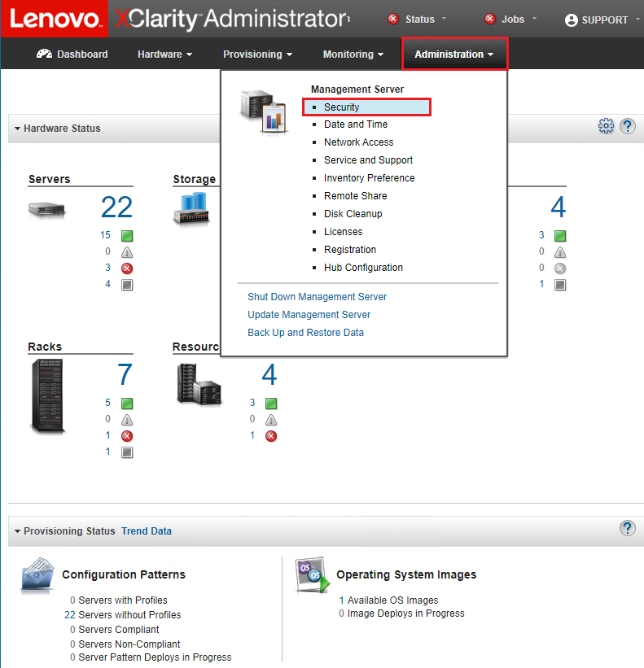Image resolution: width=644 pixels, height=668 pixels.
Task: Click the Racks cabinet icon
Action: click(x=48, y=396)
